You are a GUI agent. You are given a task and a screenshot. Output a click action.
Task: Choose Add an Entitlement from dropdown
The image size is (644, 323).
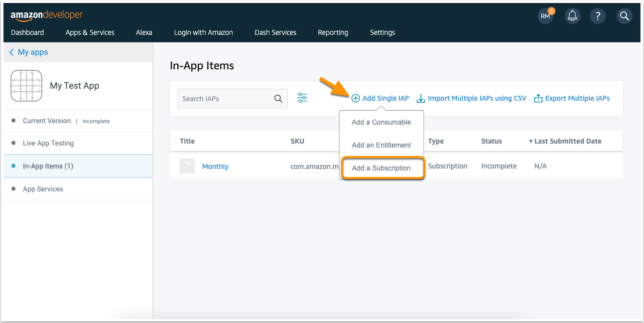click(x=382, y=145)
